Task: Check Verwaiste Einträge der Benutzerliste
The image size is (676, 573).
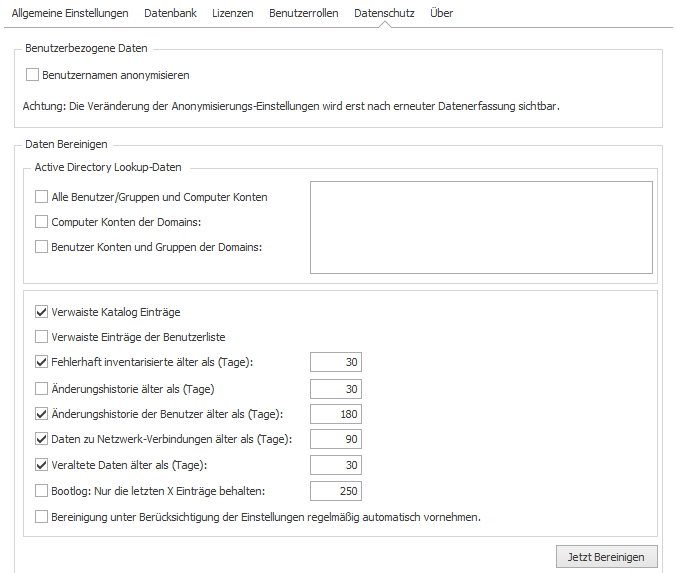Action: (x=41, y=337)
